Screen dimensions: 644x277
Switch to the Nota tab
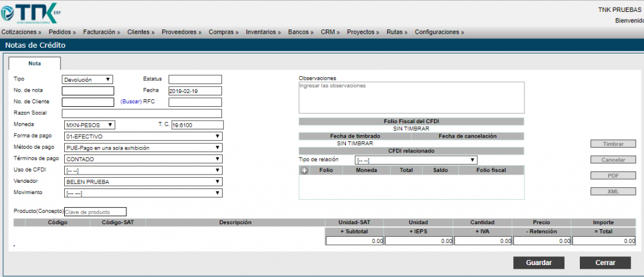pos(35,63)
